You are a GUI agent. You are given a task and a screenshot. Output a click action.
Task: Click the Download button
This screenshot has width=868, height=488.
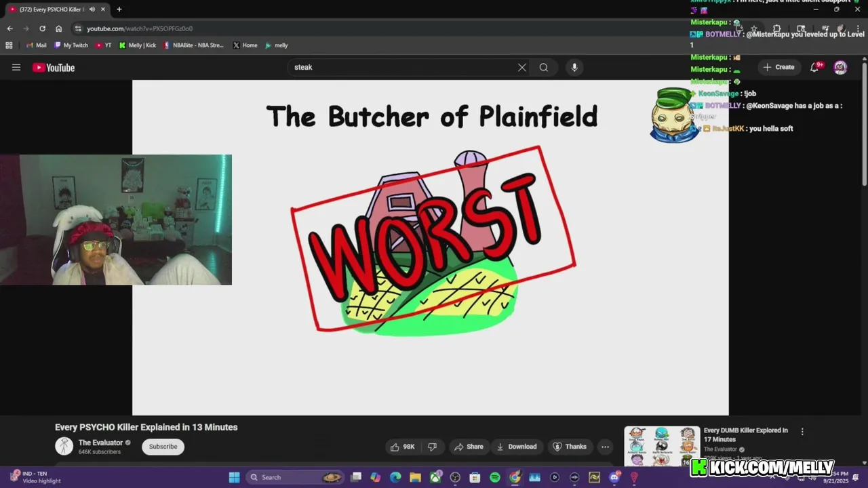[x=517, y=447]
